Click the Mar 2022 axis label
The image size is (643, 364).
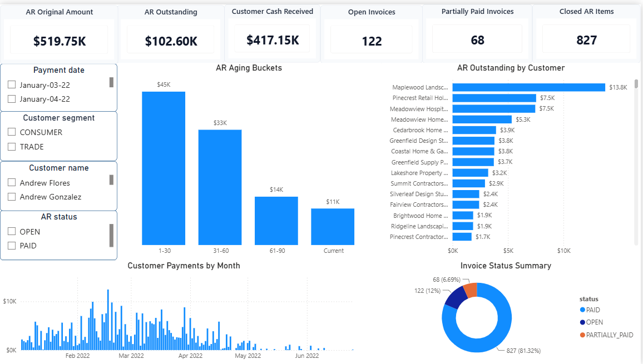point(131,356)
